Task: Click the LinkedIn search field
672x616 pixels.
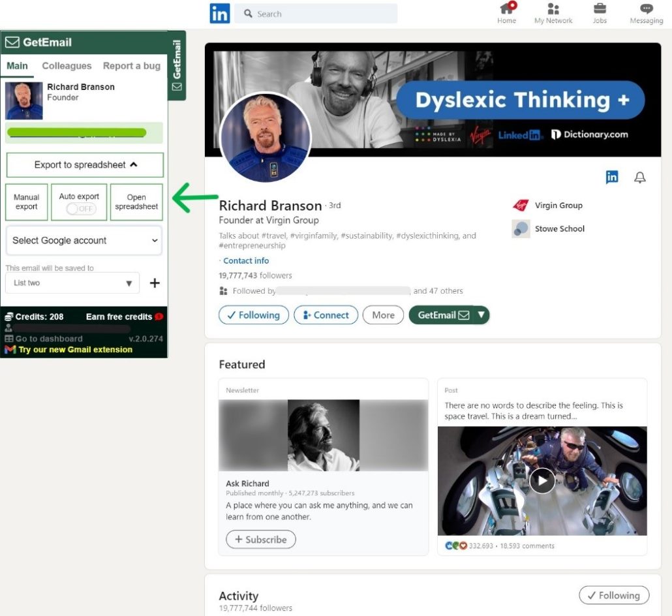Action: point(316,14)
